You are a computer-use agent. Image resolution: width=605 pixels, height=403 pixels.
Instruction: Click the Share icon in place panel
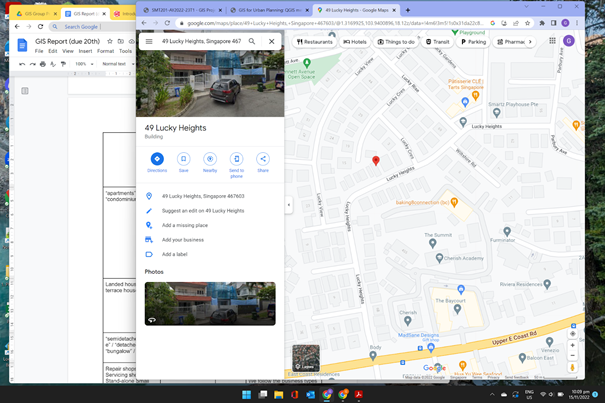[263, 159]
